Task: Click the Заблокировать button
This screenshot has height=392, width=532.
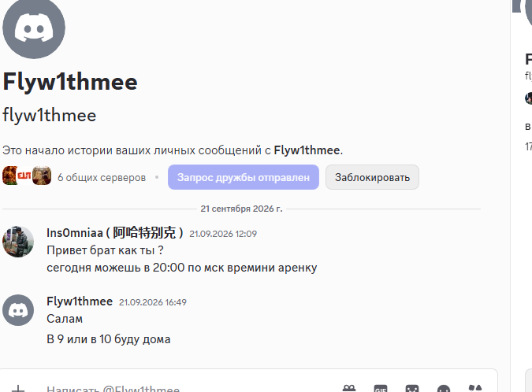Action: pos(372,177)
